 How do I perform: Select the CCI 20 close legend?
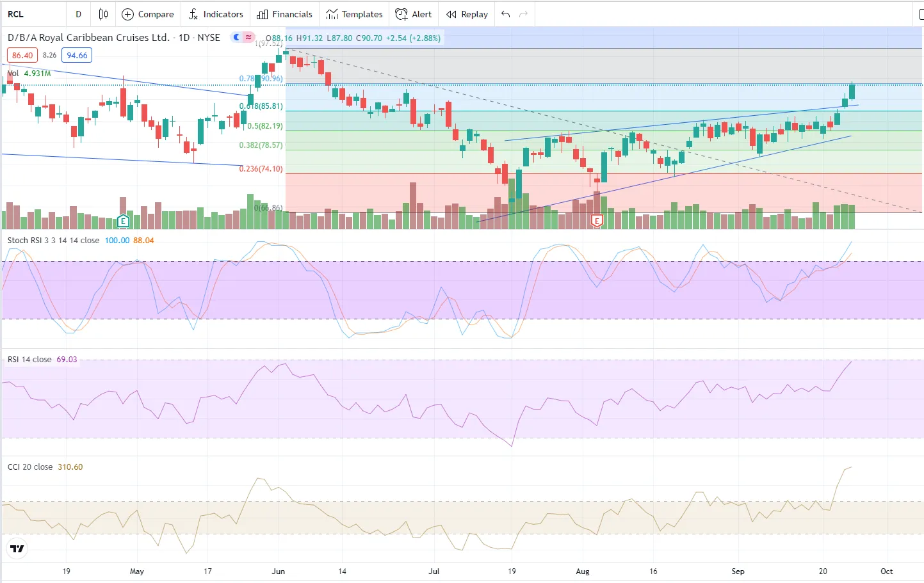pos(30,467)
